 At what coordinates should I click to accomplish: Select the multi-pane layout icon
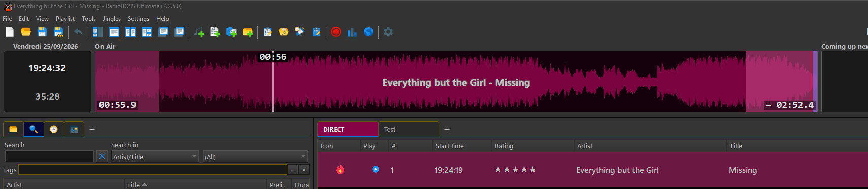[147, 32]
